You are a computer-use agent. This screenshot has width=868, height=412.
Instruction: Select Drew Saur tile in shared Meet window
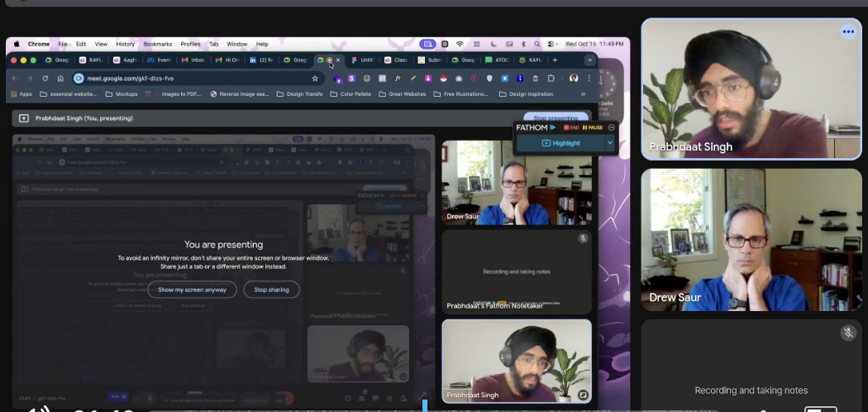pyautogui.click(x=517, y=183)
